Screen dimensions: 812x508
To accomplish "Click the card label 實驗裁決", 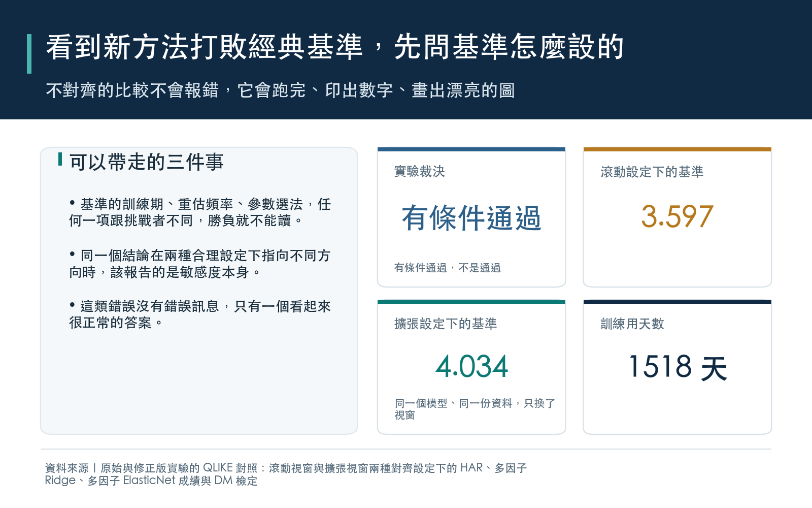I will pos(420,172).
